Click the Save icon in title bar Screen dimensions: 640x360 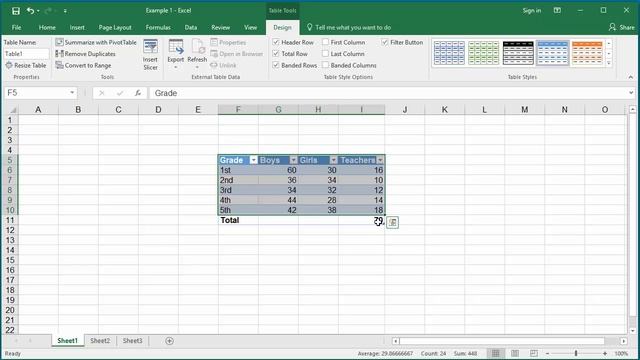click(x=16, y=11)
